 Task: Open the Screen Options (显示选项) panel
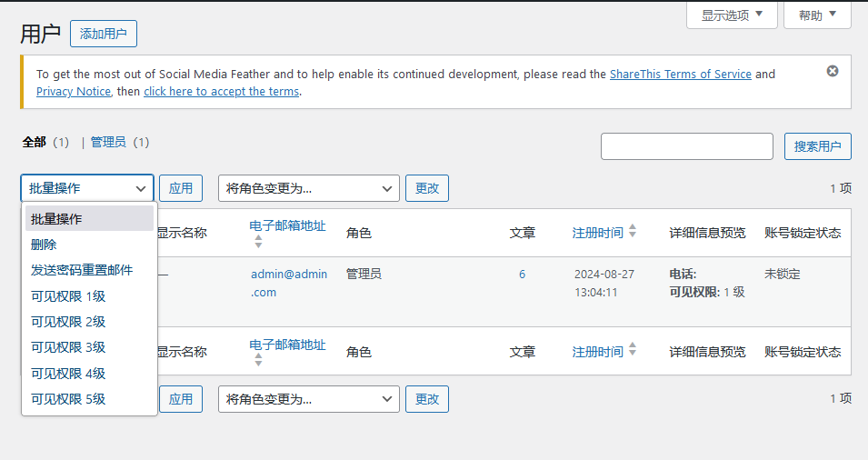732,15
